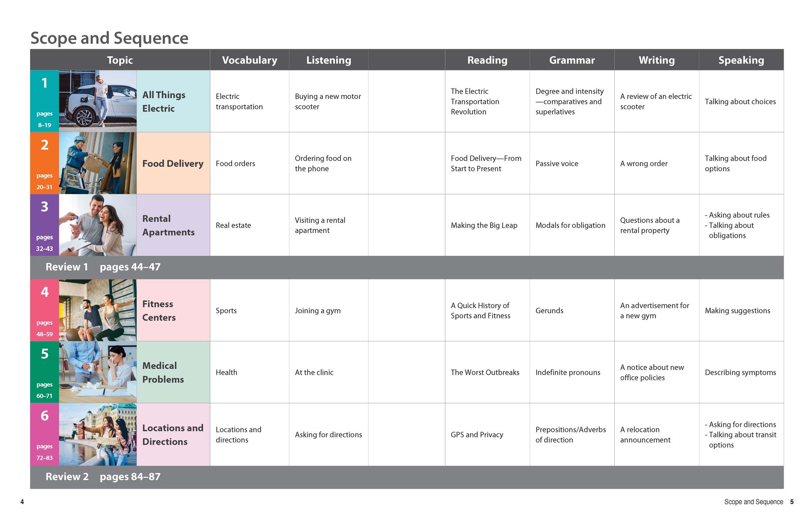Click the orange unit 2 number block
The width and height of the screenshot is (812, 521).
(x=44, y=163)
